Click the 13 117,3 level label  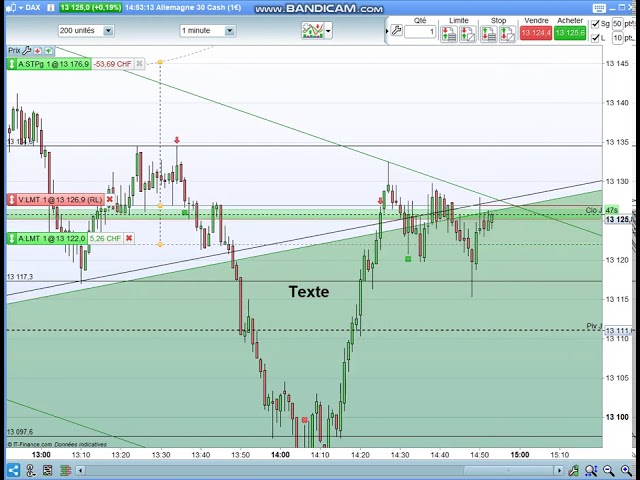tap(20, 277)
